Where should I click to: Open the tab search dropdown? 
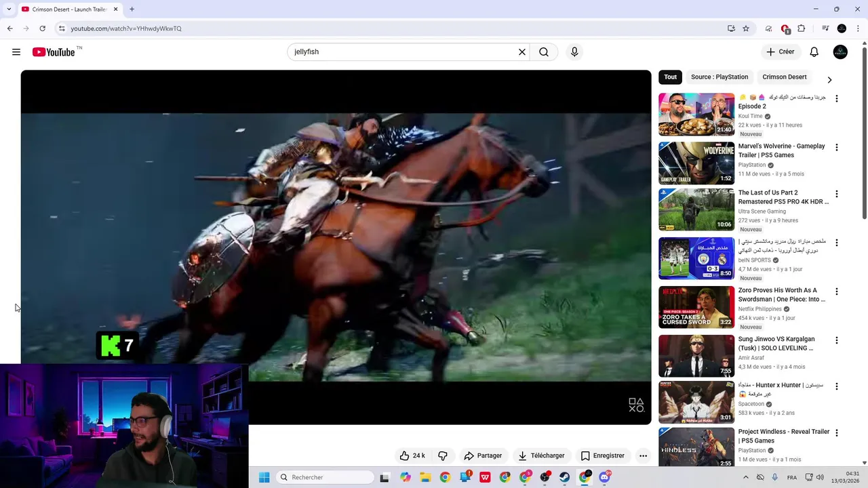8,9
